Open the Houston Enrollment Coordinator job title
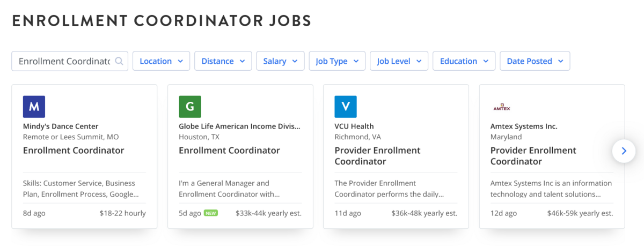Screen dimensions: 644x247 pos(229,151)
